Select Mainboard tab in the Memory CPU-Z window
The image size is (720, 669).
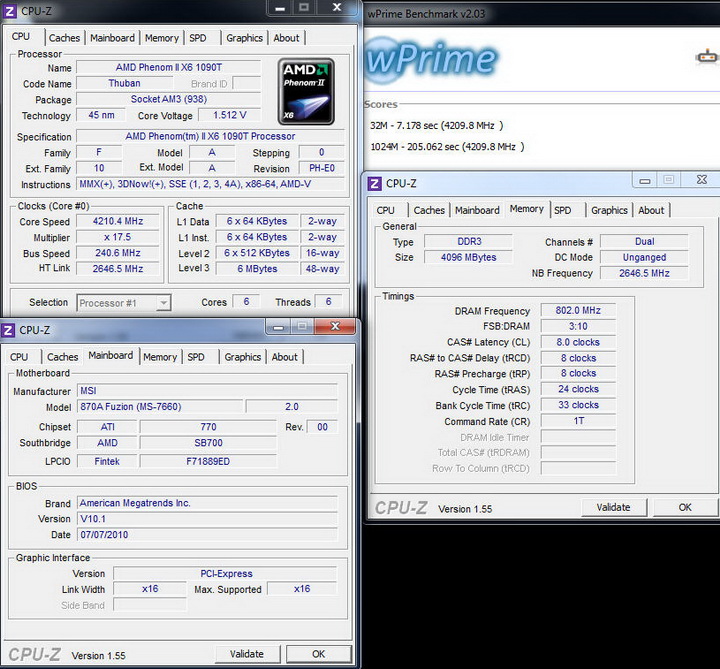click(x=477, y=210)
